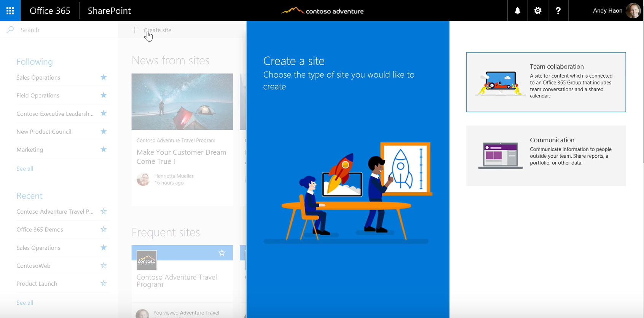Follow Product Launch site star

(104, 283)
